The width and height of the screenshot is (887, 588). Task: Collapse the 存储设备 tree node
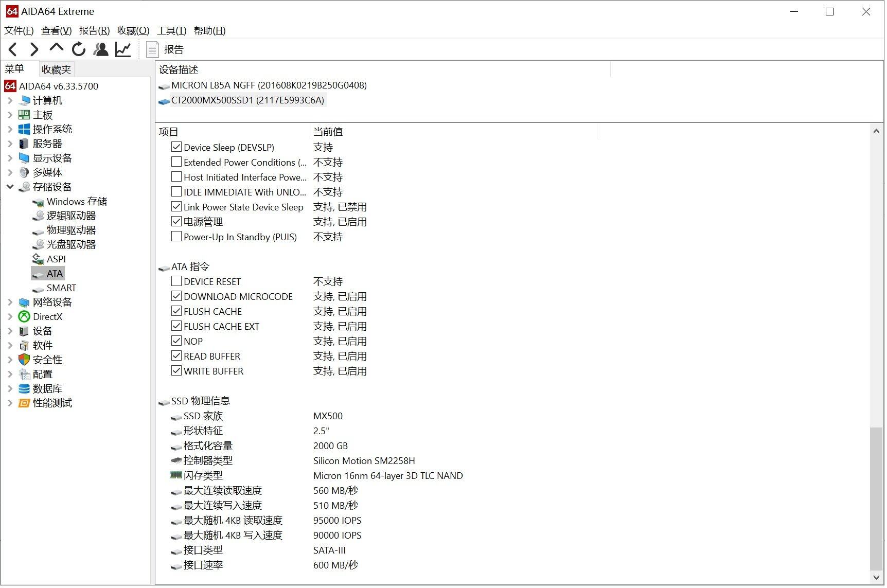[x=10, y=187]
